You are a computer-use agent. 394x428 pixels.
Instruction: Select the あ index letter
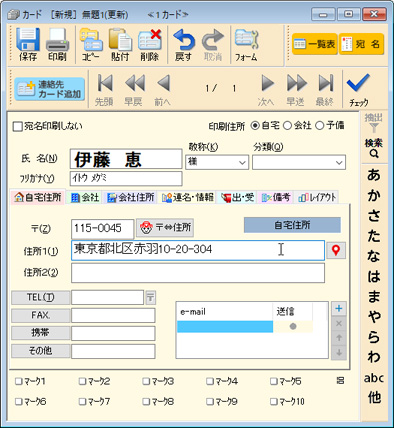(374, 175)
